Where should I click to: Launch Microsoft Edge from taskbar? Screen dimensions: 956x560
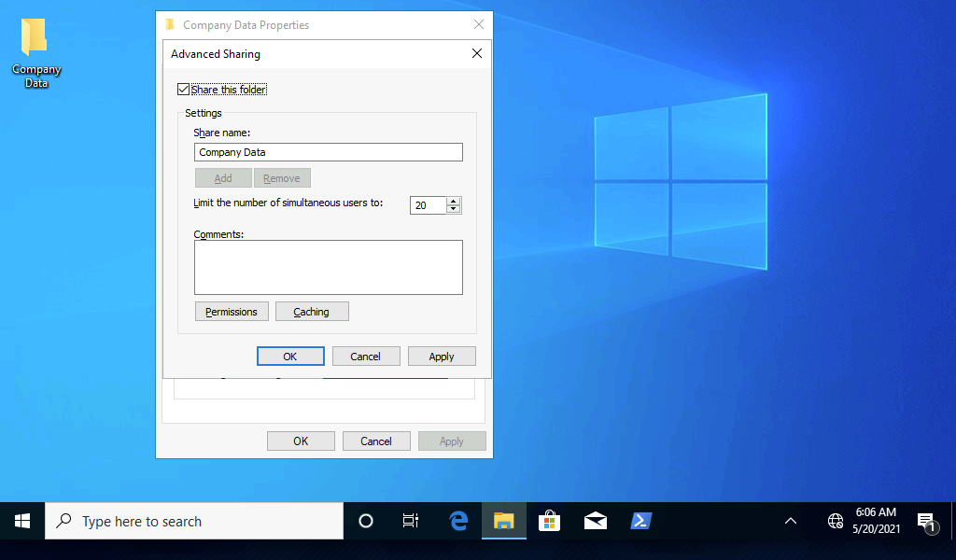coord(458,521)
